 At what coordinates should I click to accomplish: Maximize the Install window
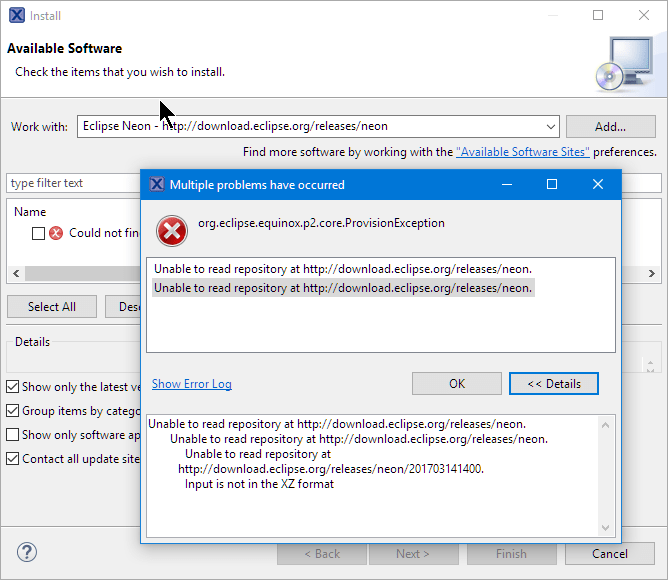pyautogui.click(x=598, y=15)
